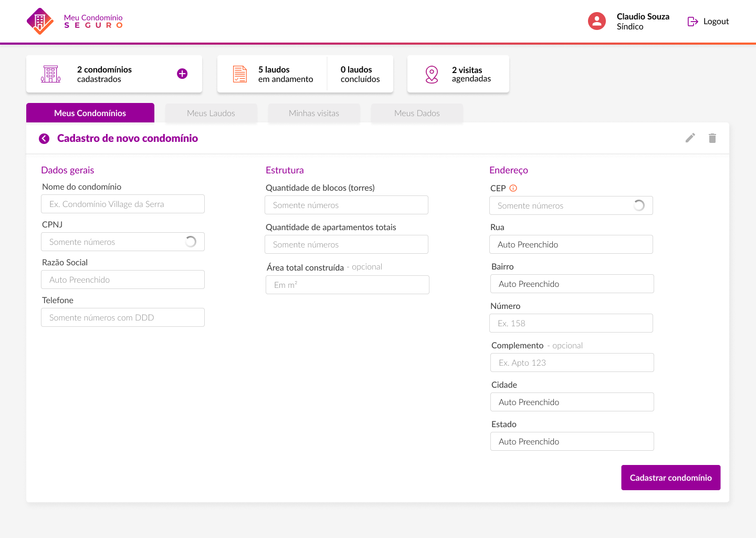The width and height of the screenshot is (756, 538).
Task: Focus the Área total construída field
Action: tap(348, 285)
